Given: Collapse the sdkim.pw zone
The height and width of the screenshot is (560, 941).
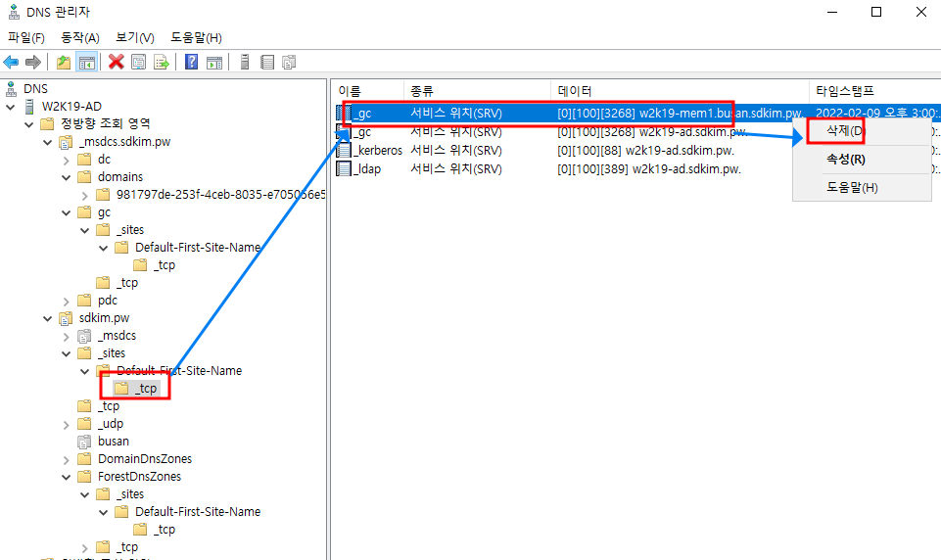Looking at the screenshot, I should pyautogui.click(x=47, y=318).
